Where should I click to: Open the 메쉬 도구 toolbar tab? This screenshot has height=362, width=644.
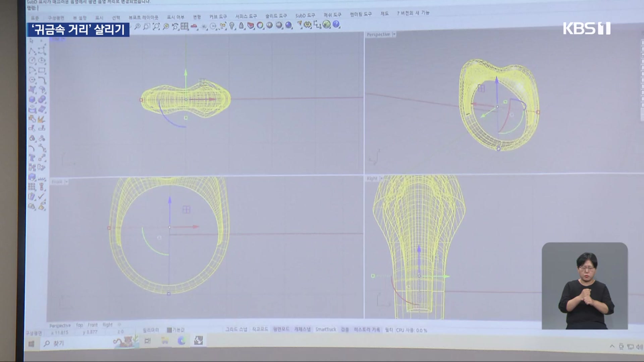[x=332, y=15]
